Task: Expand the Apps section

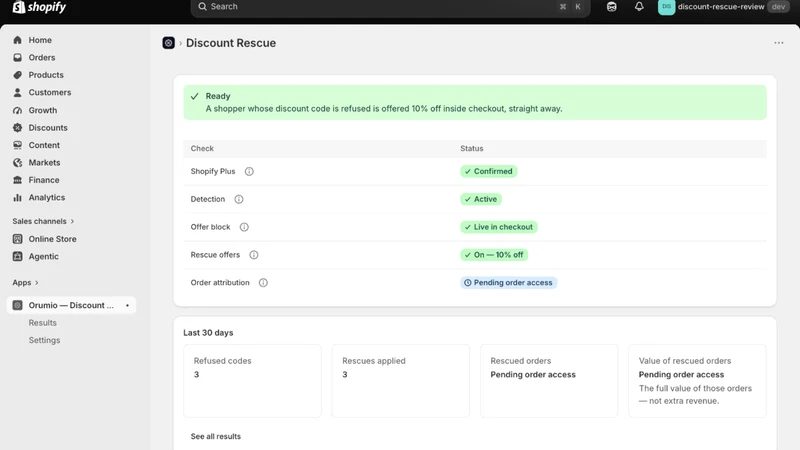Action: (x=26, y=282)
